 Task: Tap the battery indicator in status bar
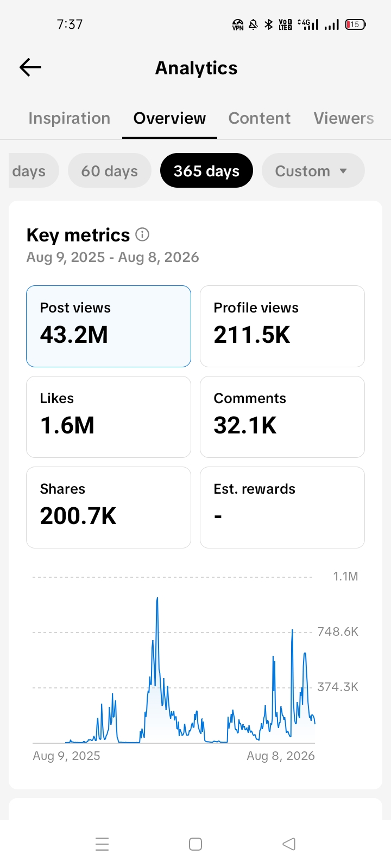point(356,24)
